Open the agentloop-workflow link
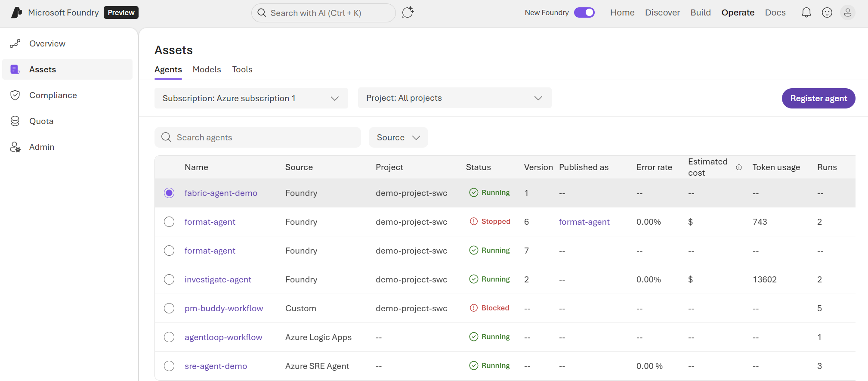Viewport: 868px width, 381px height. pyautogui.click(x=223, y=337)
